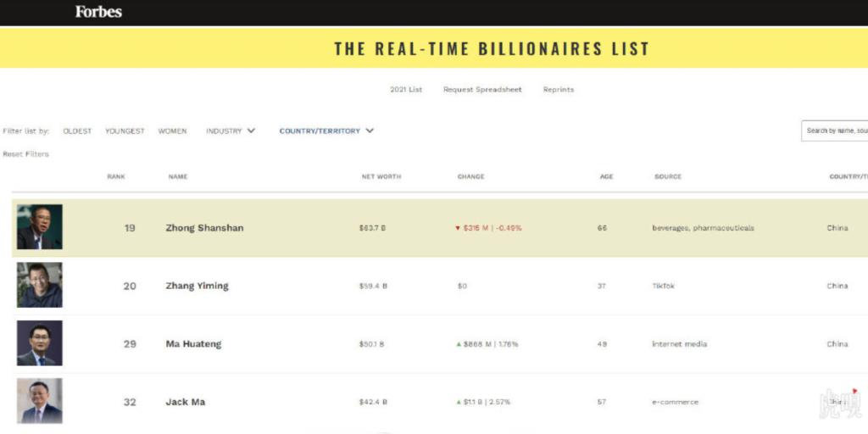Image resolution: width=868 pixels, height=434 pixels.
Task: Filter list by Oldest
Action: click(x=77, y=131)
